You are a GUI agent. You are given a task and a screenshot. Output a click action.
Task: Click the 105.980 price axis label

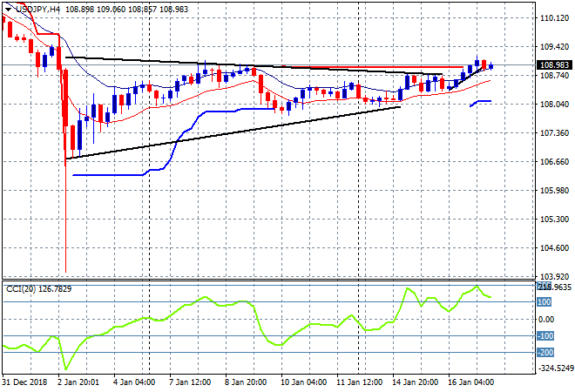[x=554, y=190]
